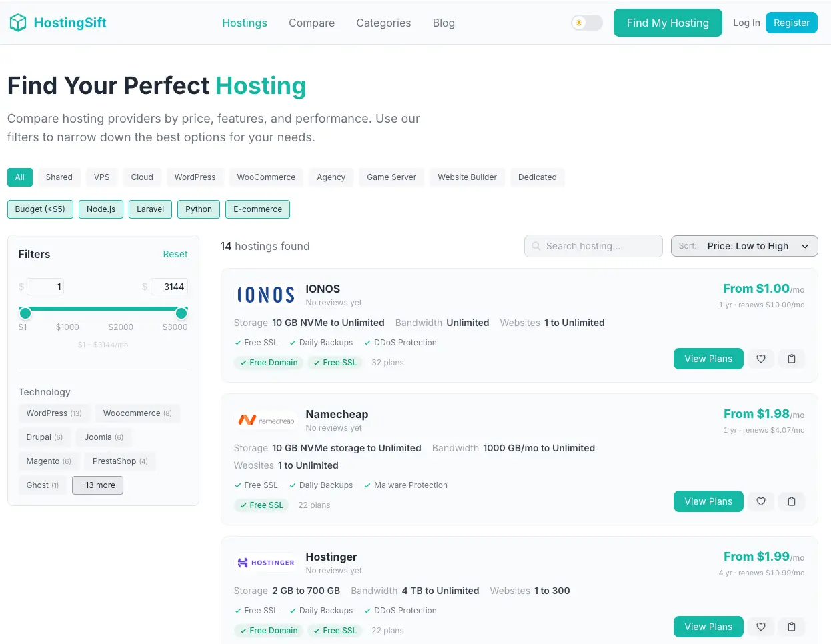Click the Register button
Image resolution: width=831 pixels, height=644 pixels.
tap(792, 23)
